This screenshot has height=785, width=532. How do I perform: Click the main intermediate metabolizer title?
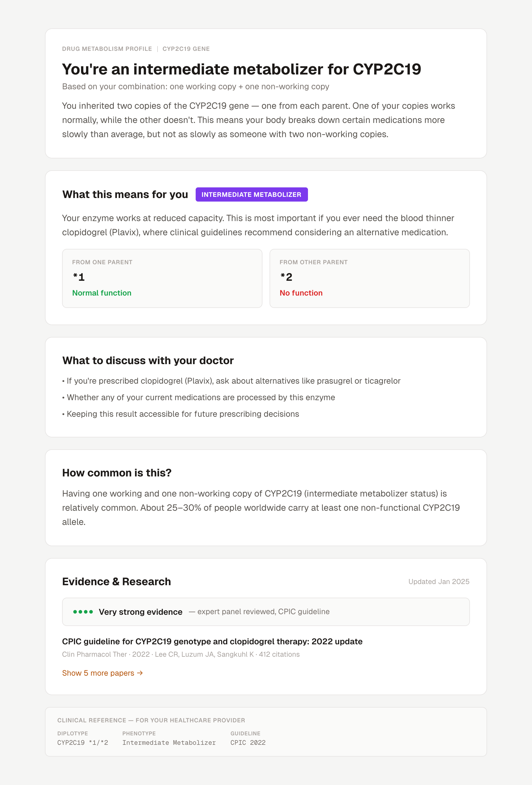241,69
